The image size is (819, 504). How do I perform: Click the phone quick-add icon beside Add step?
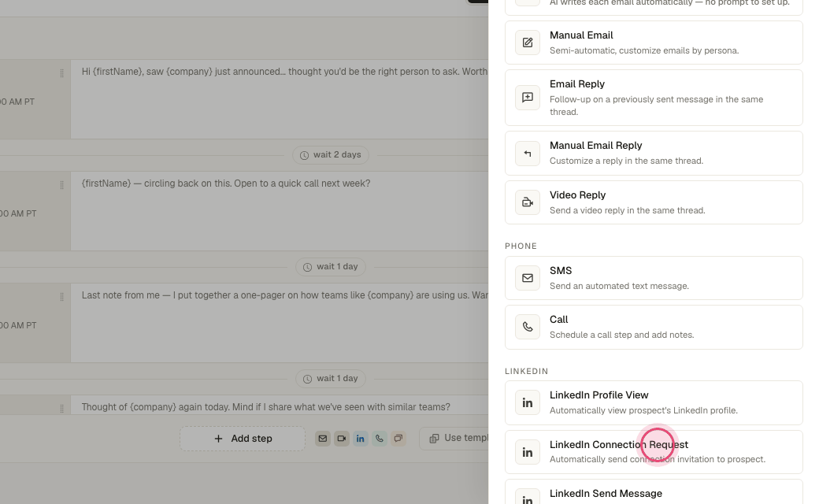pyautogui.click(x=380, y=439)
